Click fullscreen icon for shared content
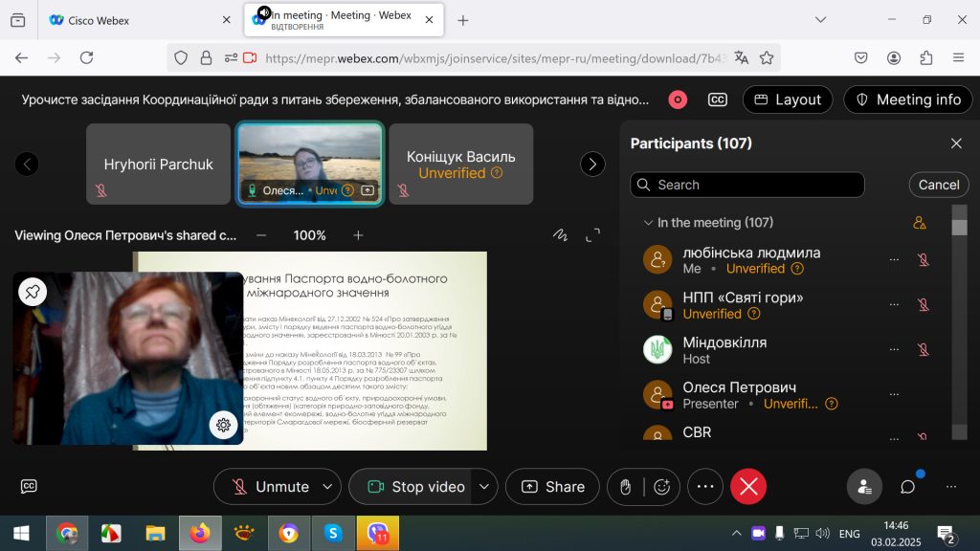The image size is (980, 551). (593, 235)
